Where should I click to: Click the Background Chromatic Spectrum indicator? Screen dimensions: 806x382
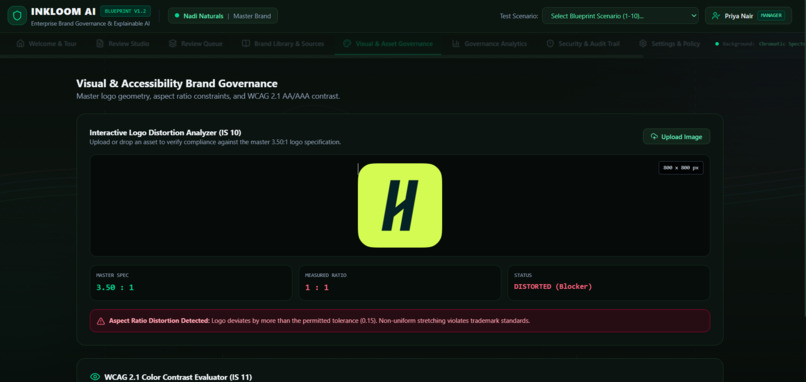tap(760, 44)
